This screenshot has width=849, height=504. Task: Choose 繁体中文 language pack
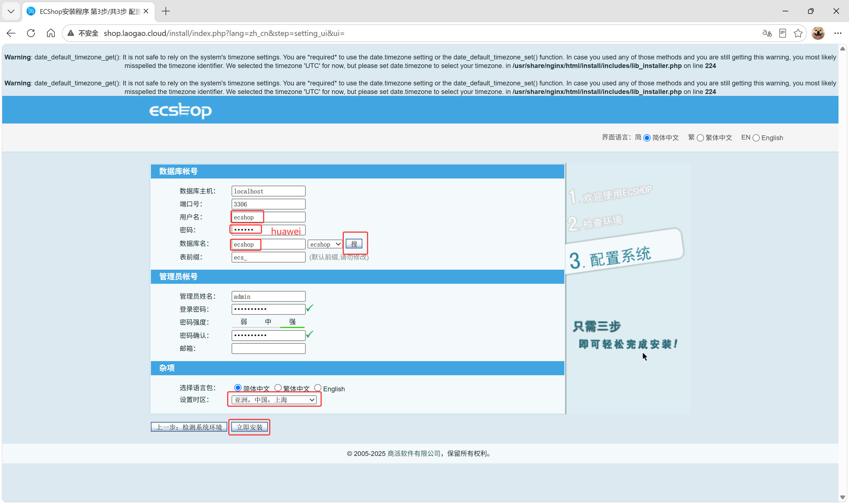(278, 388)
